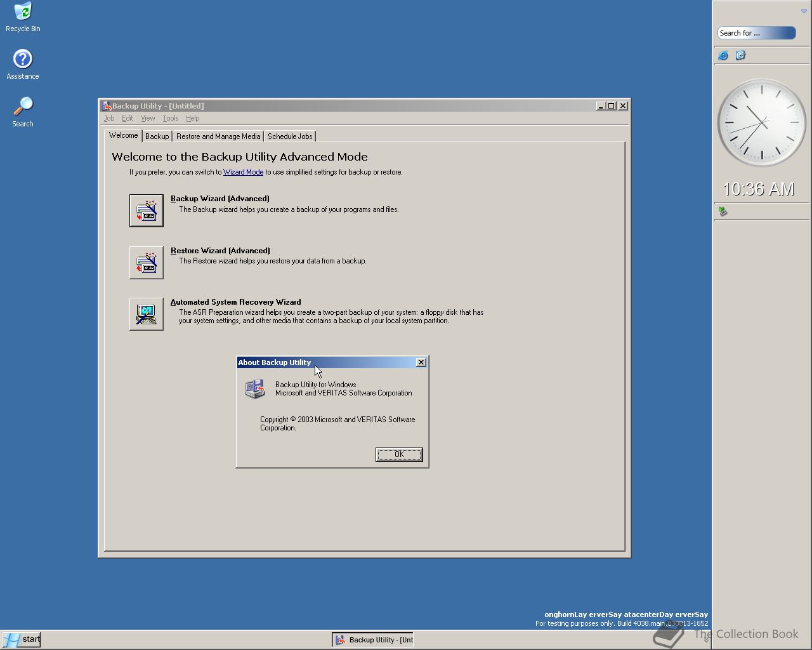Open the Recycle Bin desktop icon
The image size is (812, 650).
point(23,17)
